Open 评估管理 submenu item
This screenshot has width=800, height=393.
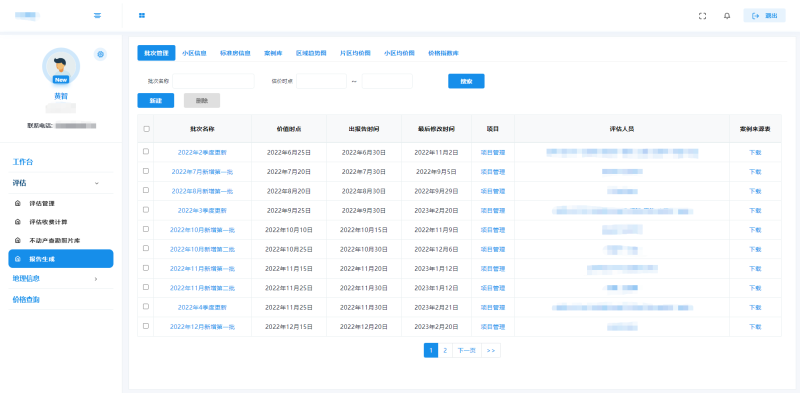42,203
